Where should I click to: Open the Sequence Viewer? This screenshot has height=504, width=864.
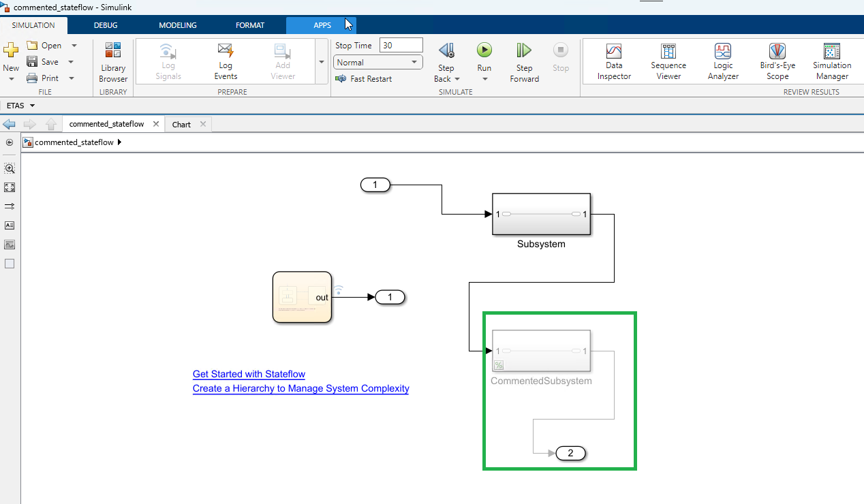click(x=668, y=62)
